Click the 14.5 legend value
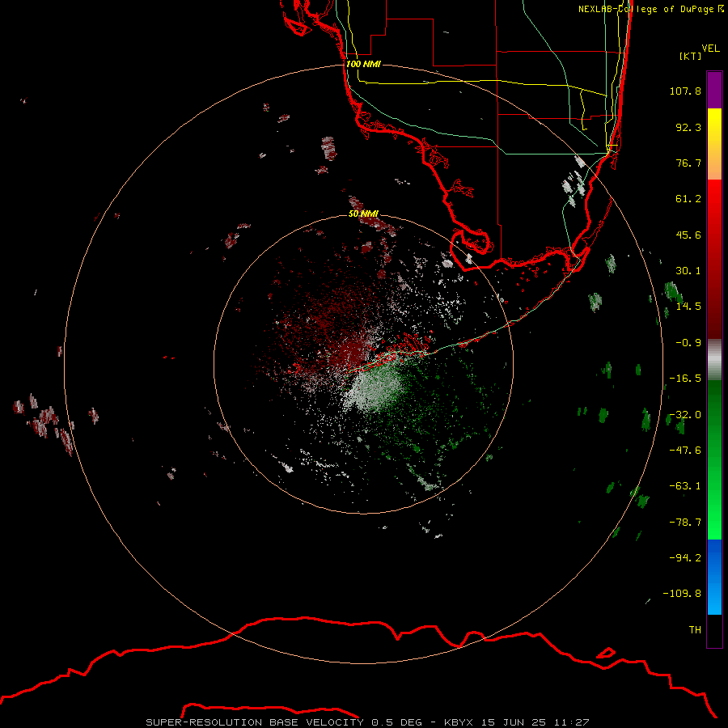 [x=688, y=307]
